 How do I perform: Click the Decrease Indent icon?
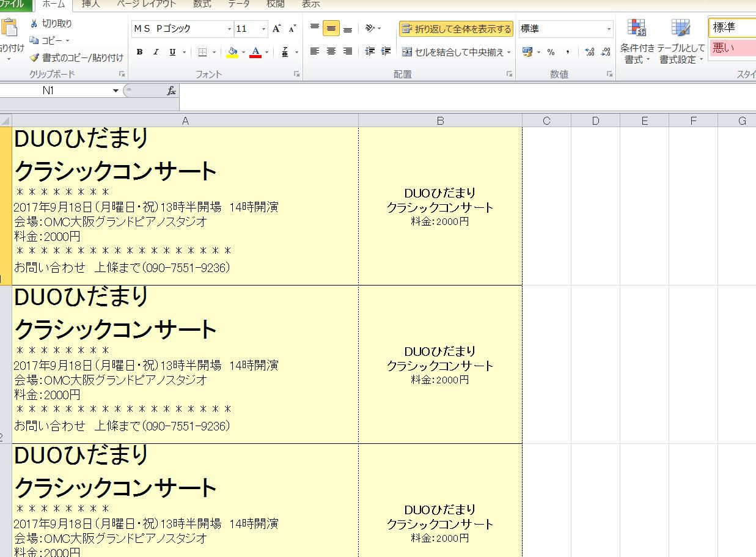[x=370, y=52]
